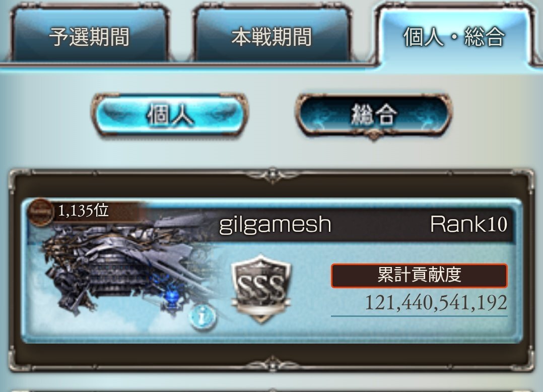
Task: Open the 本戦期間 tab
Action: click(x=272, y=36)
